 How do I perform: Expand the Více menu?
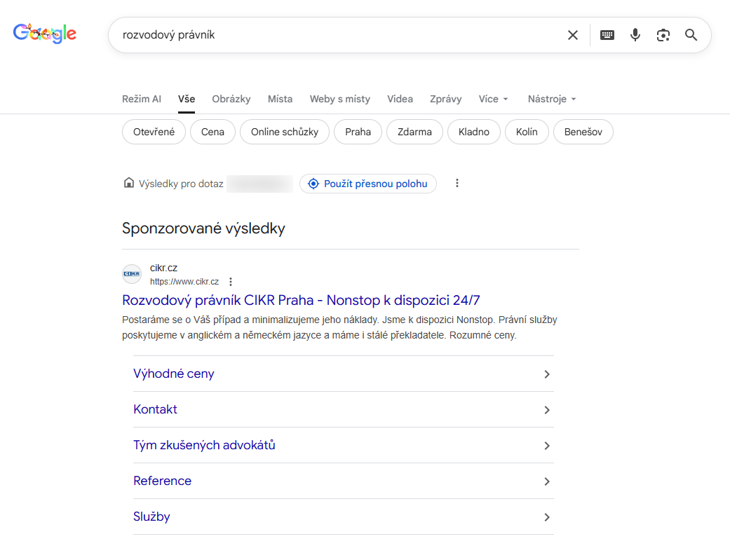pos(493,99)
